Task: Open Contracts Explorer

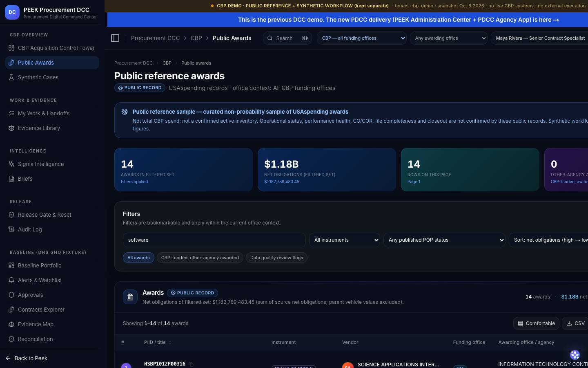Action: 52,310
